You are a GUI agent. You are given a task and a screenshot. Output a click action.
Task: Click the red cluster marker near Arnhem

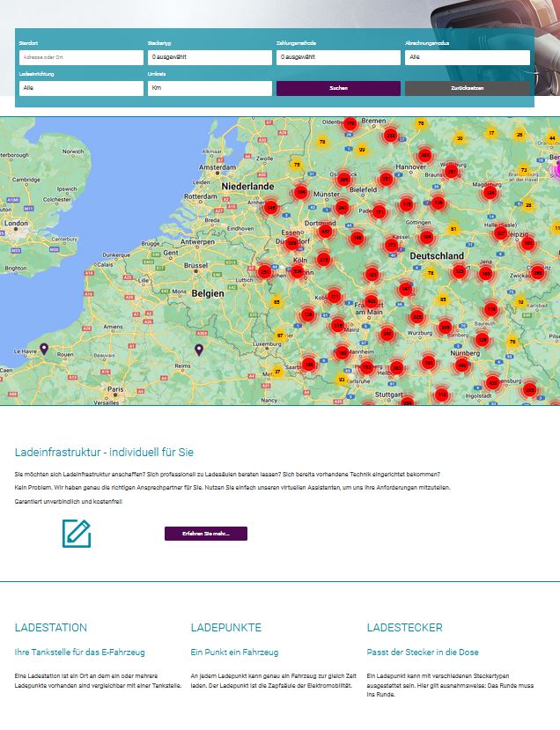coord(271,208)
